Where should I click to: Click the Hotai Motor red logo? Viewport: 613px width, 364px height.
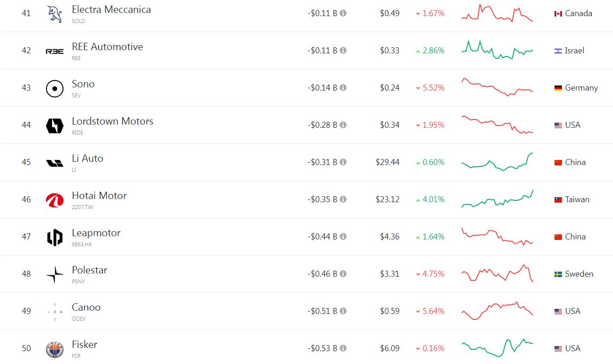tap(55, 200)
